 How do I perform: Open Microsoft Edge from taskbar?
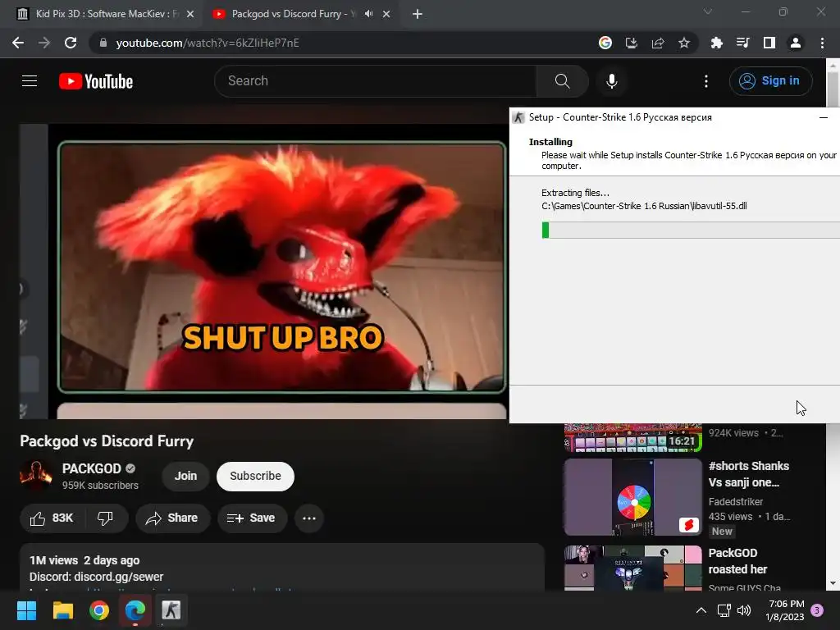point(135,610)
